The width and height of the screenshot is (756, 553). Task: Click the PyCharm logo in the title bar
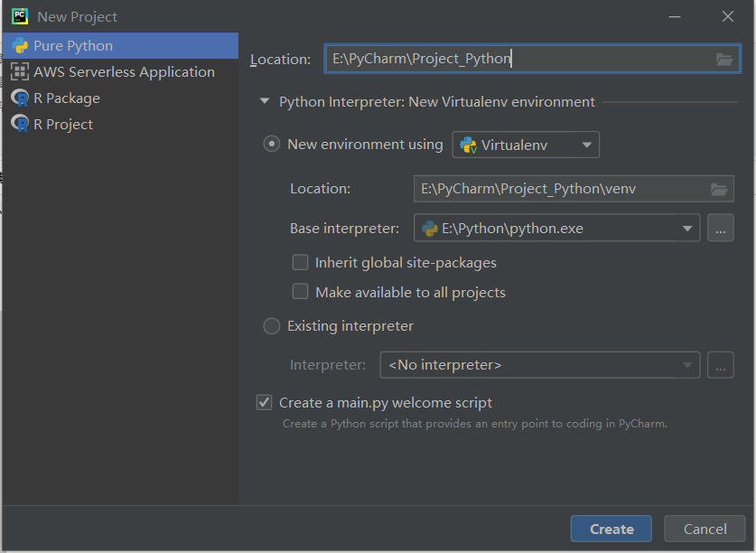[19, 16]
